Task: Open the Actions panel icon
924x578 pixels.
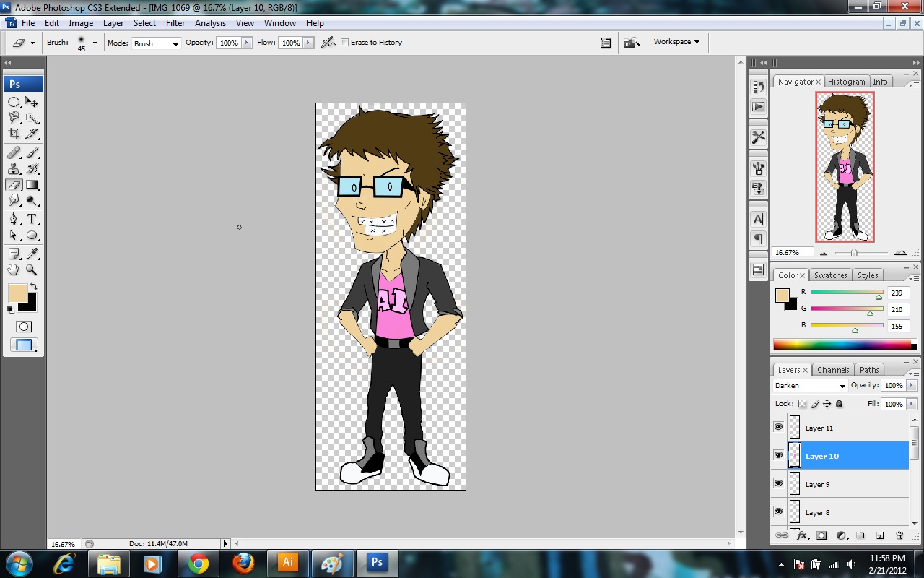Action: [x=758, y=106]
